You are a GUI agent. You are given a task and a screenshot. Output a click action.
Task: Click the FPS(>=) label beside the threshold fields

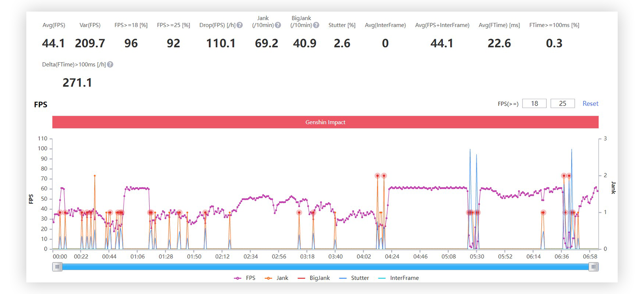click(508, 104)
